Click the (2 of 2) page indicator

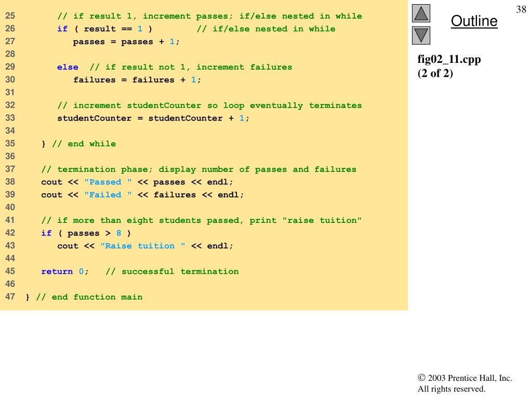click(x=435, y=73)
